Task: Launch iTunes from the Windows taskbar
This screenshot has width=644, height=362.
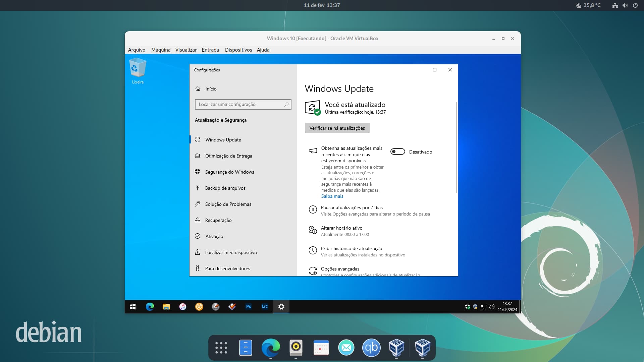Action: 182,307
